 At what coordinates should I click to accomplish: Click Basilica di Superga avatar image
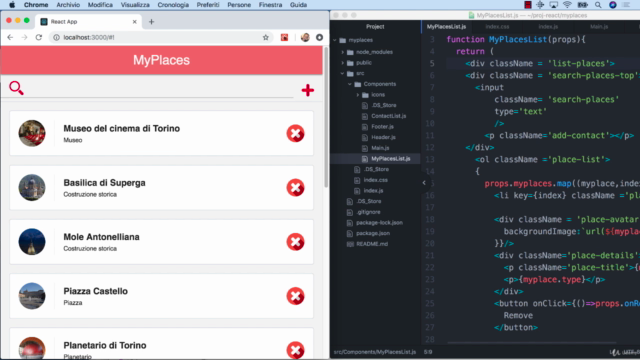tap(32, 187)
